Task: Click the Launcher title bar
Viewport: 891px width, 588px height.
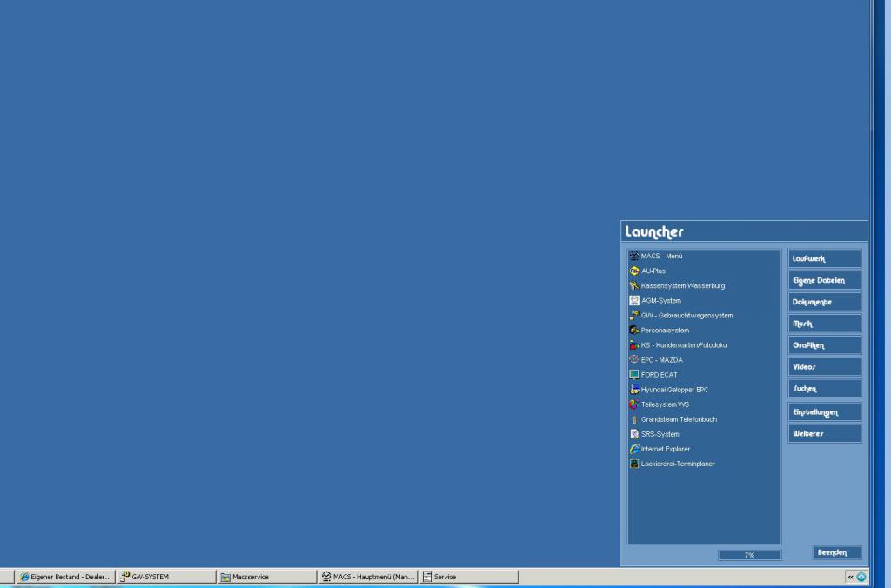Action: click(745, 231)
